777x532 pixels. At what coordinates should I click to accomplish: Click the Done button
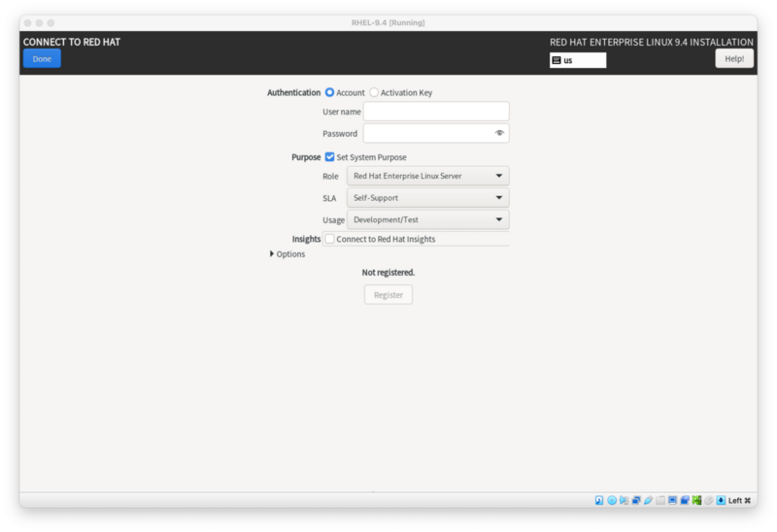[42, 58]
